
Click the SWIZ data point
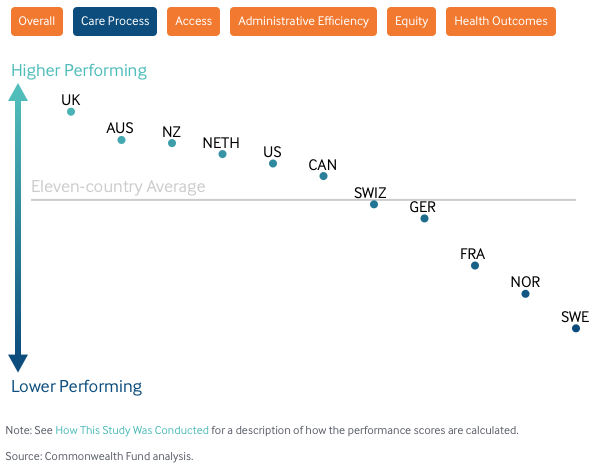tap(374, 204)
